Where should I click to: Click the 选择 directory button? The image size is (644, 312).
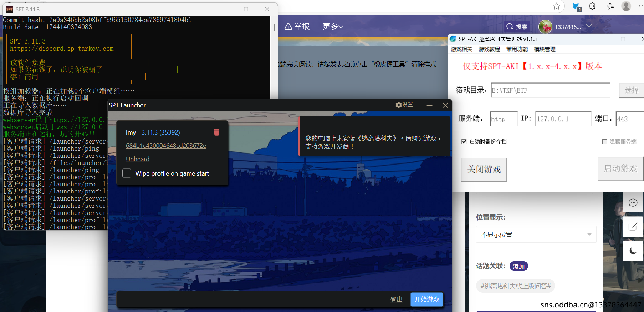click(631, 90)
